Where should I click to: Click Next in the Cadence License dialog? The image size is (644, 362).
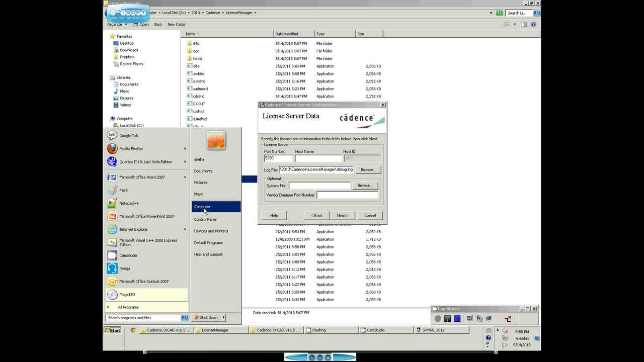coord(342,215)
